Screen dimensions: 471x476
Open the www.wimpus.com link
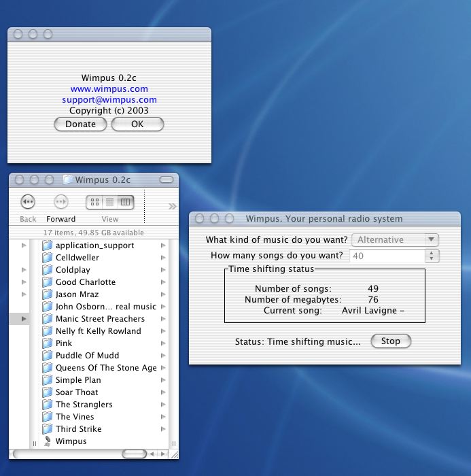109,89
